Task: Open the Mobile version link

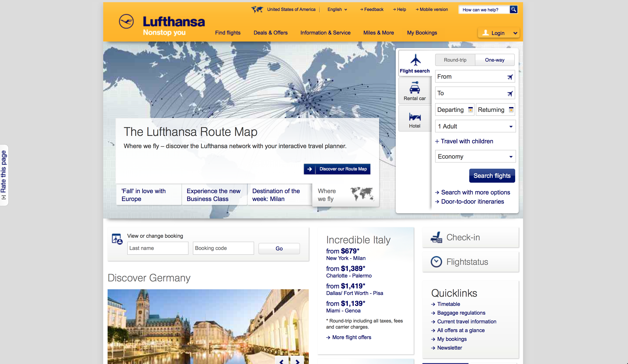Action: 432,9
